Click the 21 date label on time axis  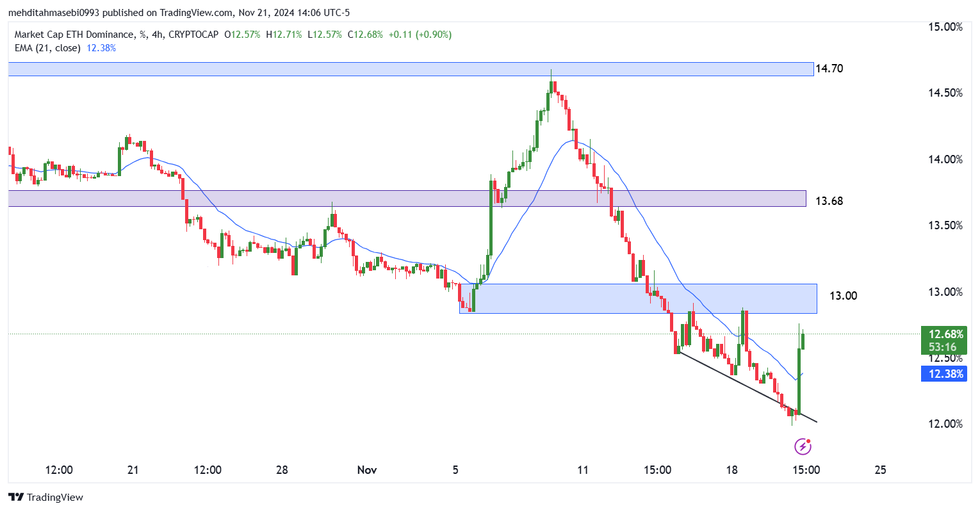[133, 470]
